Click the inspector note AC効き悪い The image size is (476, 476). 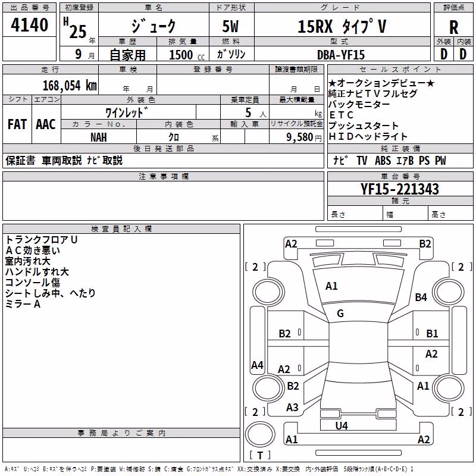click(x=33, y=250)
